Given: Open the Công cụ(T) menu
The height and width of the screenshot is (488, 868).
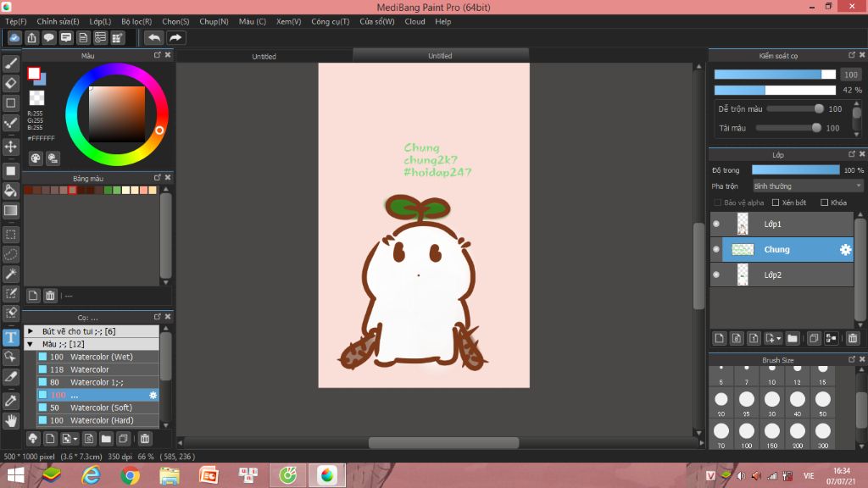Looking at the screenshot, I should click(x=331, y=21).
